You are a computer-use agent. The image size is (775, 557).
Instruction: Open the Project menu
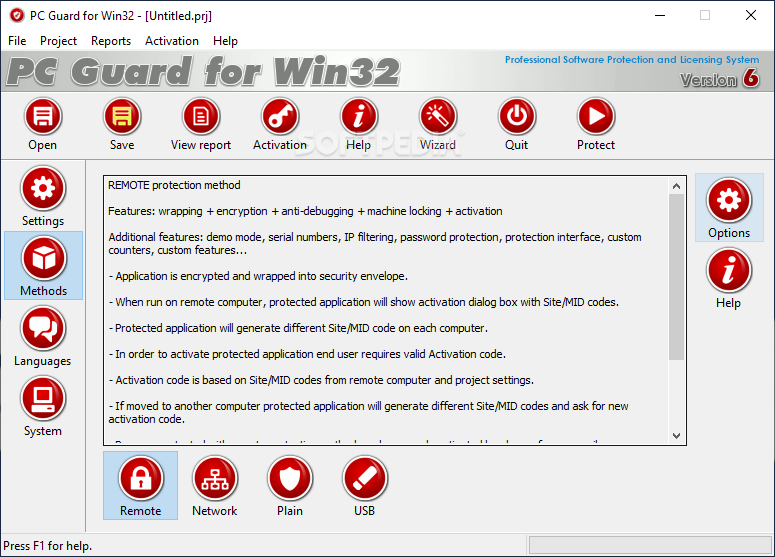58,41
